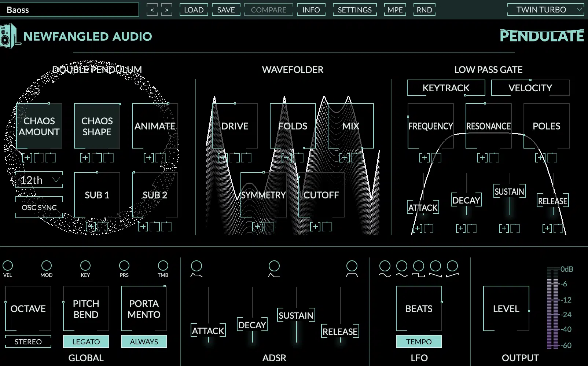Disable LEGATO mode
This screenshot has width=588, height=366.
pos(86,341)
